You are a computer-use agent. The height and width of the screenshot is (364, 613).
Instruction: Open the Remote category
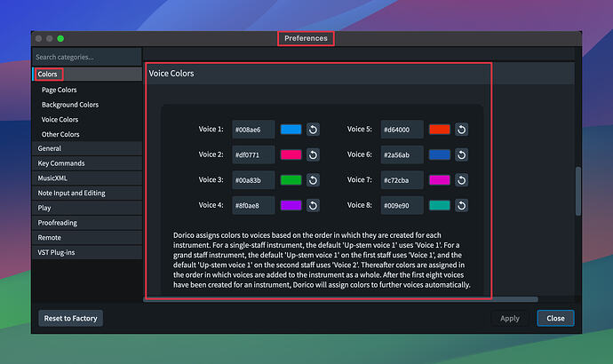coord(87,237)
